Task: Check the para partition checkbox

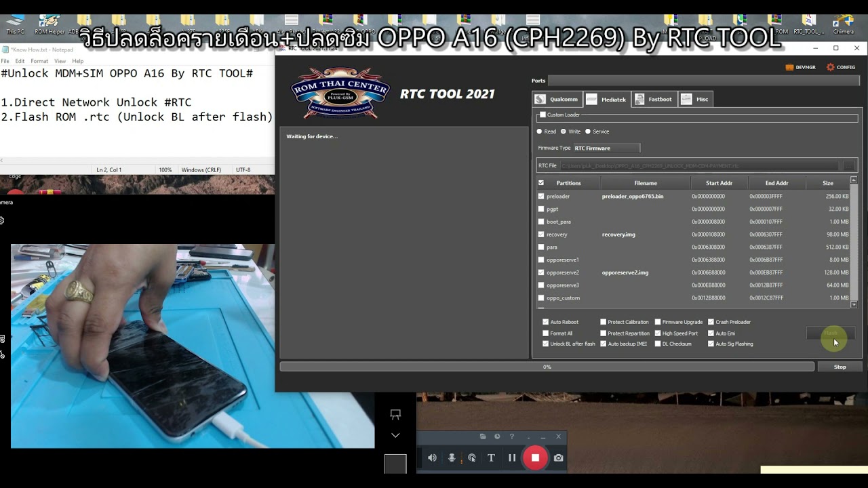Action: [540, 247]
